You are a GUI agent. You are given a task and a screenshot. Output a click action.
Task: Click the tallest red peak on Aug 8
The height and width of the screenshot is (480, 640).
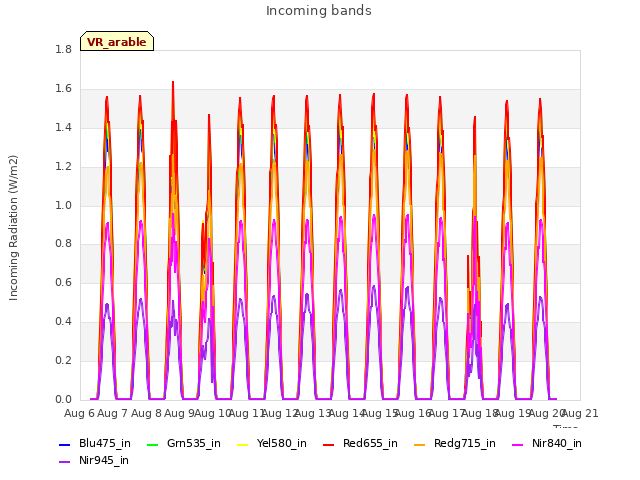(173, 83)
